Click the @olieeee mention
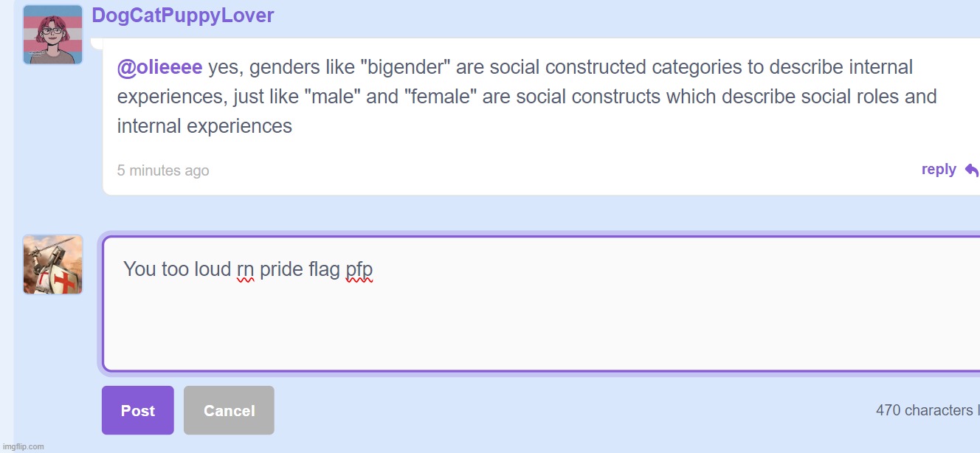 159,68
